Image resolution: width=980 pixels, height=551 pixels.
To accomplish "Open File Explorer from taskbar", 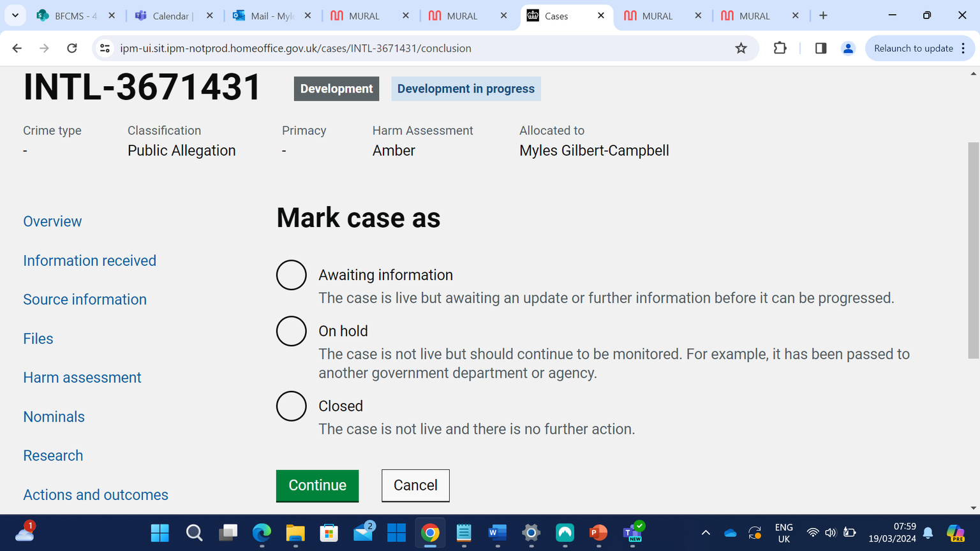I will pos(295,533).
